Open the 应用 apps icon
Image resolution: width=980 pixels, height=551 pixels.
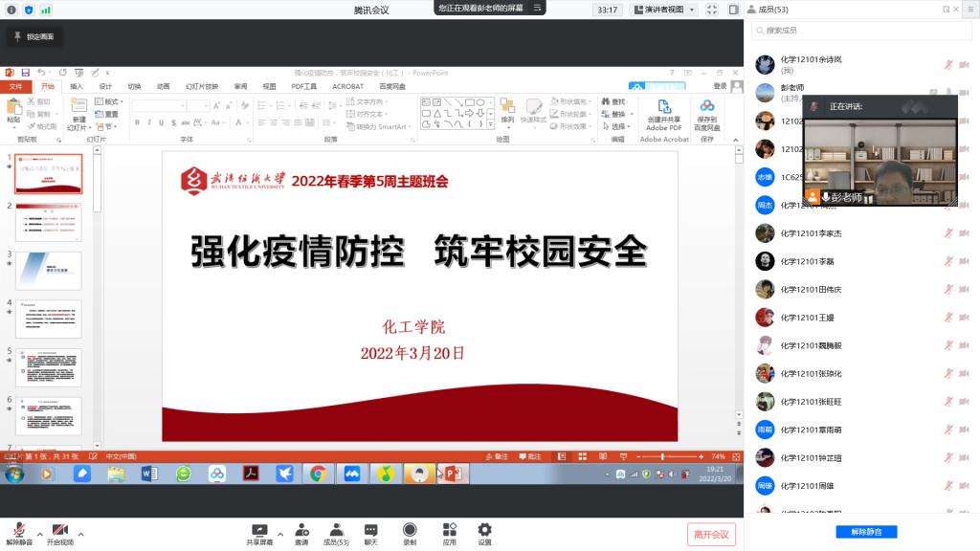(x=449, y=530)
